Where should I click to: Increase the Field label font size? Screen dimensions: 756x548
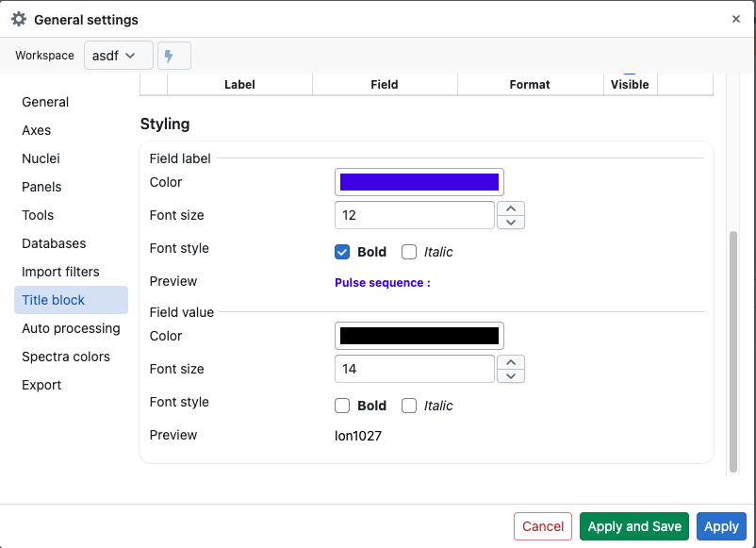pyautogui.click(x=511, y=208)
